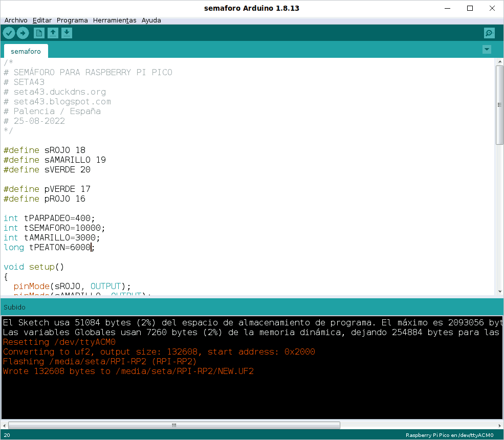Minimize the Arduino window
This screenshot has height=440, width=504.
pyautogui.click(x=447, y=8)
